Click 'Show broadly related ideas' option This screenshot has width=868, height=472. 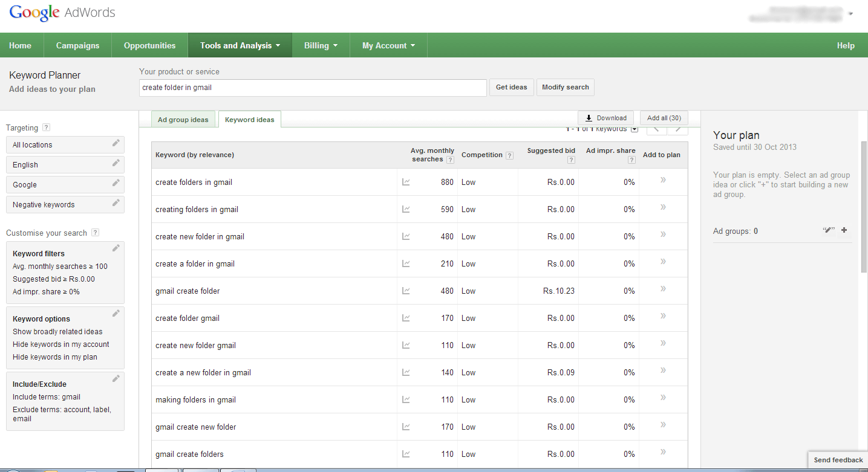[57, 332]
